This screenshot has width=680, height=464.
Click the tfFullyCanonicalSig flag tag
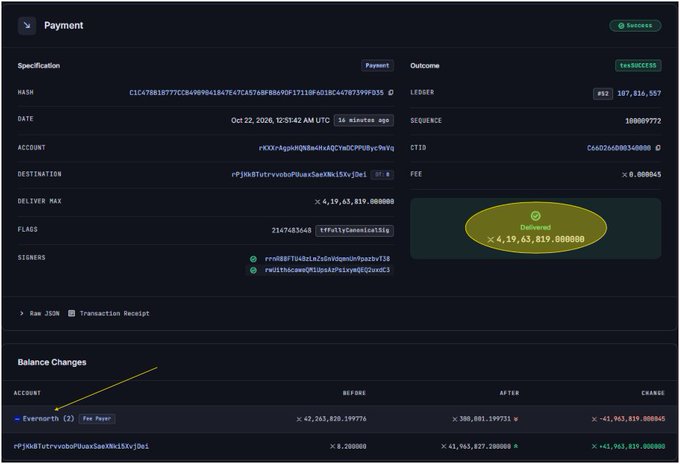[x=354, y=230]
